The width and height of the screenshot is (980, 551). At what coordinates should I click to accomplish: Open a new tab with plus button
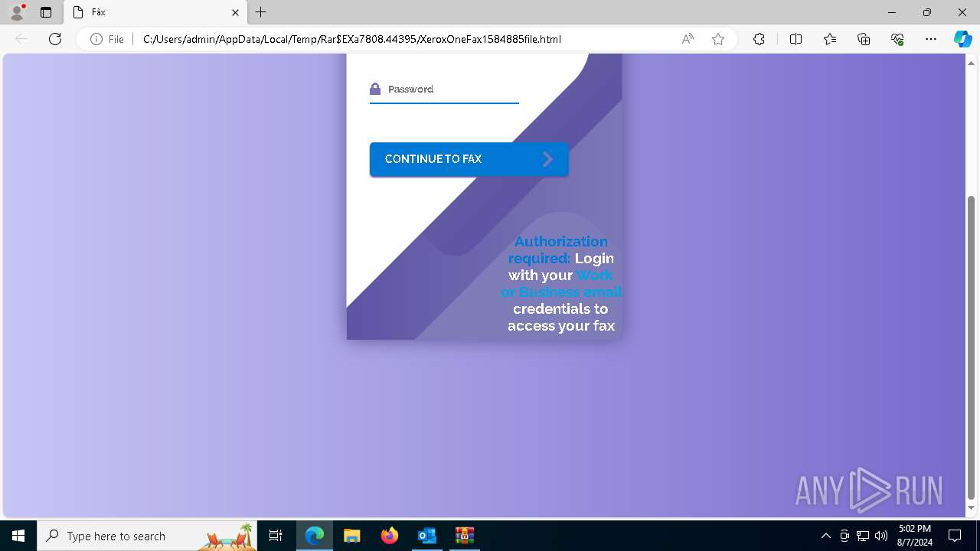pos(261,12)
